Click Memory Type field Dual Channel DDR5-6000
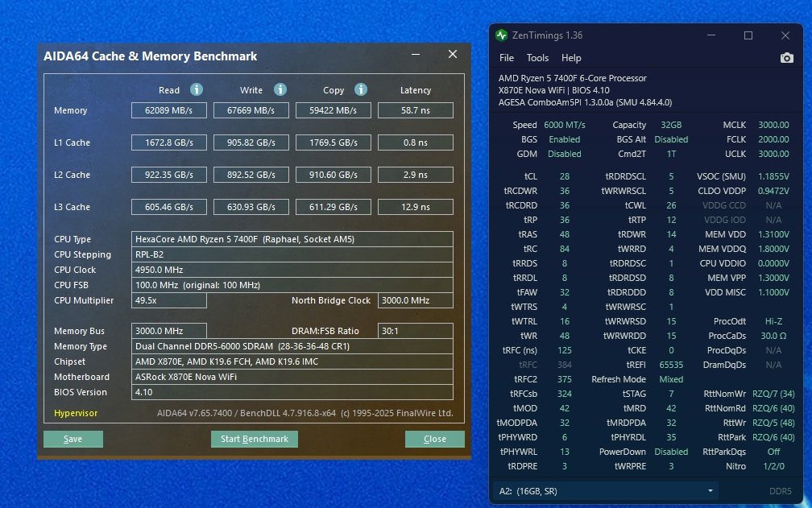The height and width of the screenshot is (508, 812). (292, 346)
